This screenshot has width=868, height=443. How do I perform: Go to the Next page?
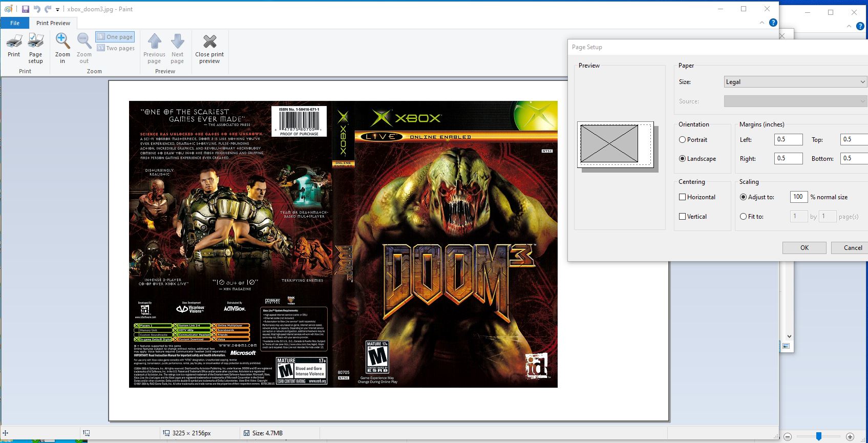177,49
